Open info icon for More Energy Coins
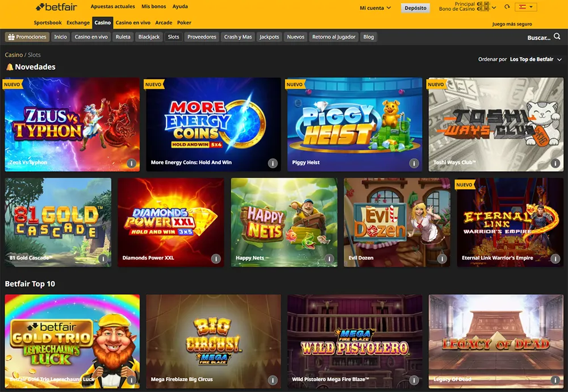 (273, 164)
